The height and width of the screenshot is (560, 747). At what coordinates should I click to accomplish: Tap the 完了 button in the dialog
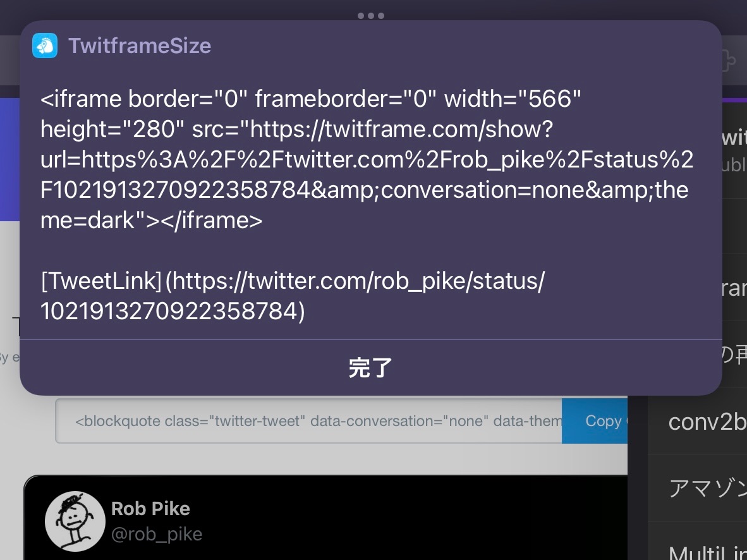[370, 368]
